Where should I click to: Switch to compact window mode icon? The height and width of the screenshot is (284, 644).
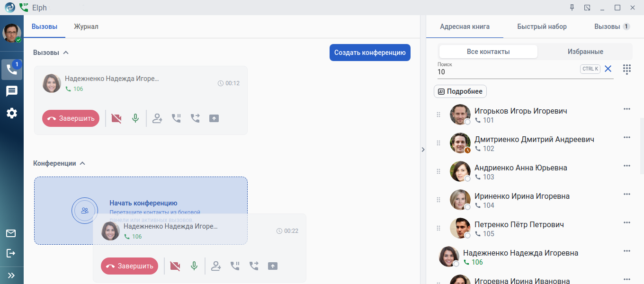587,8
